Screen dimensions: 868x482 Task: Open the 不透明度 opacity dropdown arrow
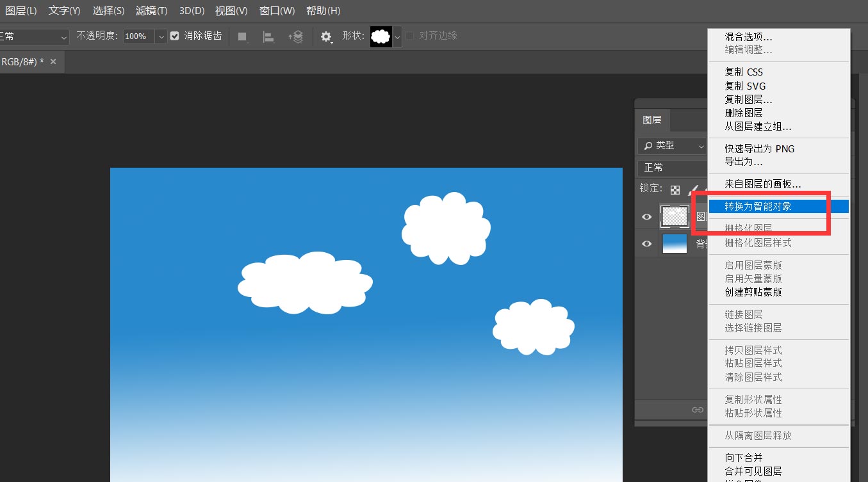tap(161, 36)
